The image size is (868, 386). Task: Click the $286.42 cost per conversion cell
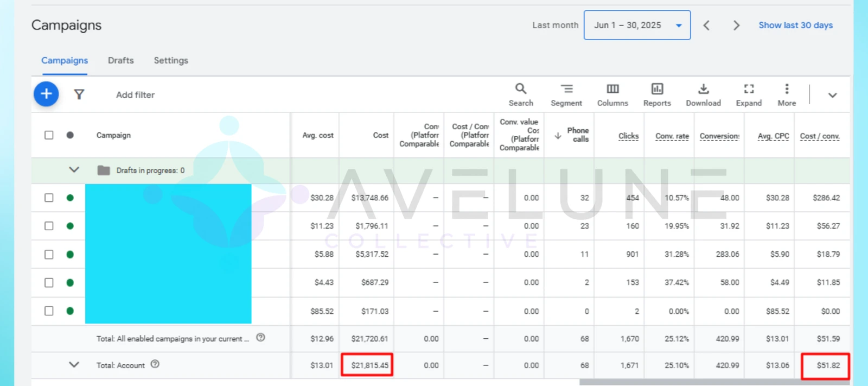[826, 198]
